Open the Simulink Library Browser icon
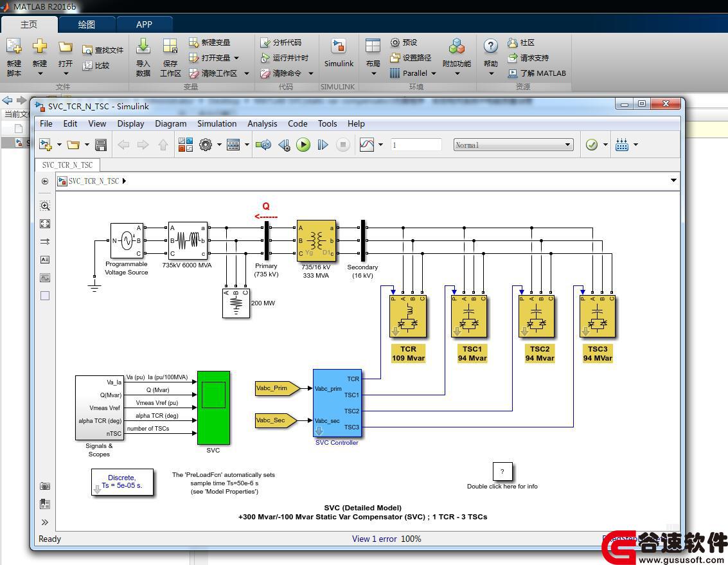 click(185, 145)
